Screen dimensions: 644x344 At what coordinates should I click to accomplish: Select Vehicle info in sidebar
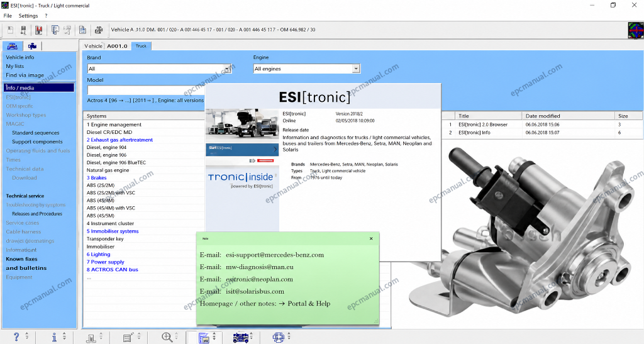coord(20,57)
